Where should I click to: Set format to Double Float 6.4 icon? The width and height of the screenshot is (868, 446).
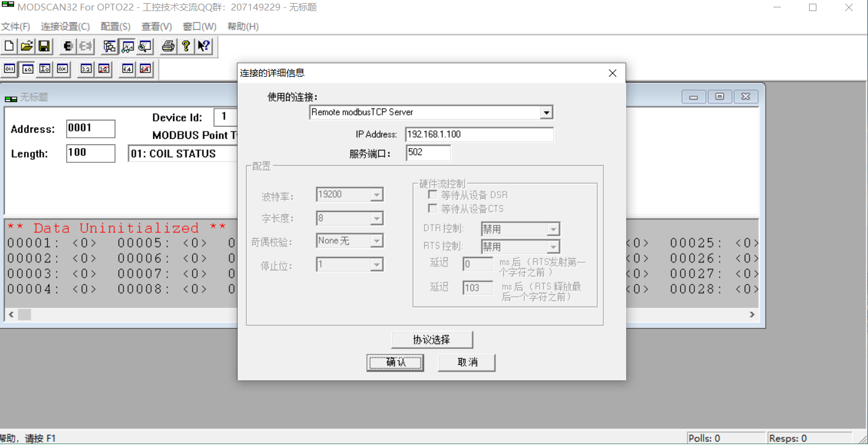pyautogui.click(x=128, y=69)
